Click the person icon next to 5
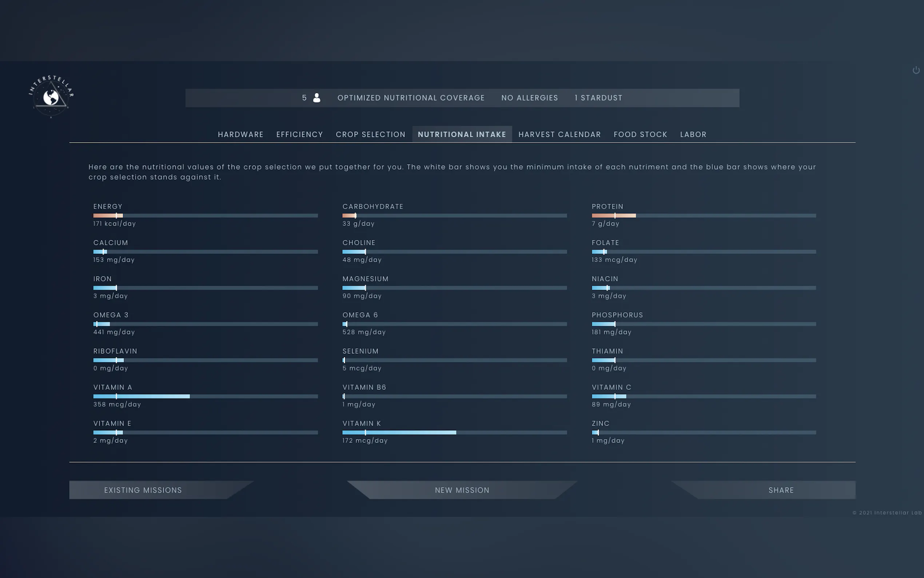This screenshot has height=578, width=924. click(316, 98)
